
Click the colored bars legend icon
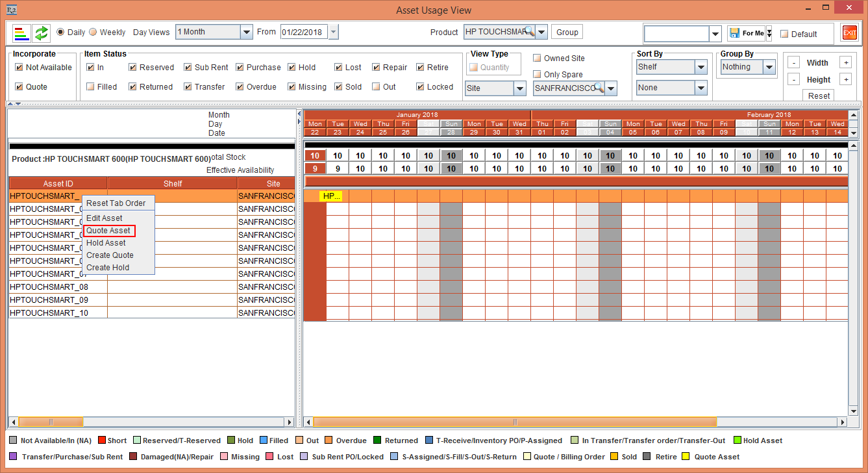[21, 32]
